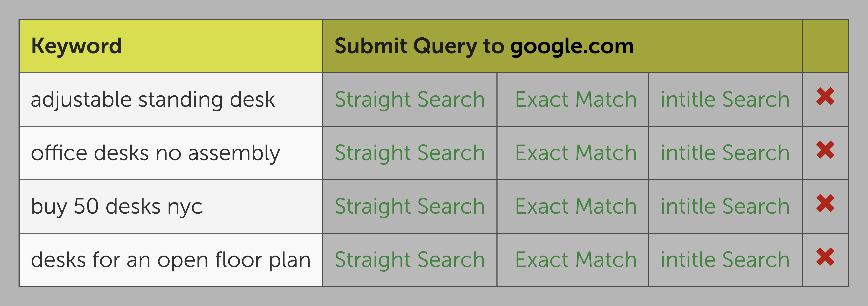The height and width of the screenshot is (306, 868).
Task: Delete the buy 50 desks nyc row
Action: [x=825, y=203]
